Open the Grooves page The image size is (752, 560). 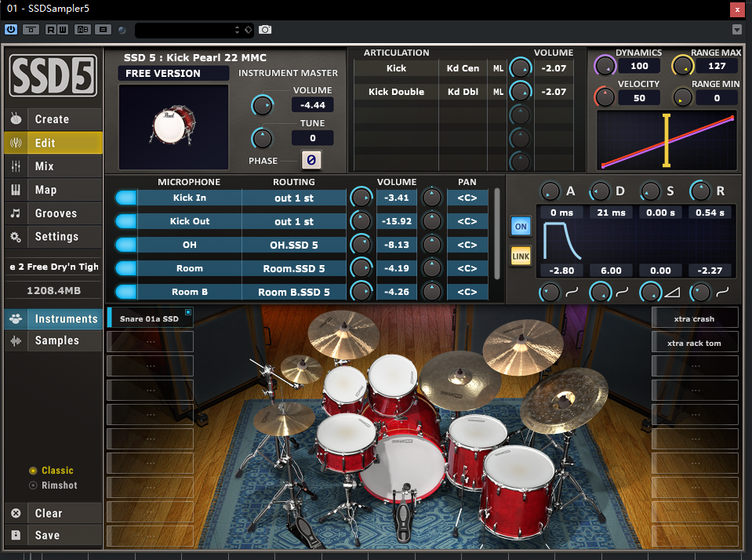(x=56, y=213)
